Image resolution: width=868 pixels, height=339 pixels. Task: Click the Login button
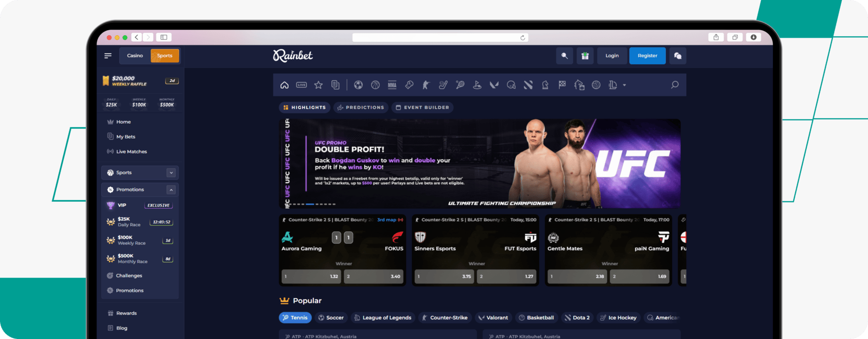click(612, 56)
